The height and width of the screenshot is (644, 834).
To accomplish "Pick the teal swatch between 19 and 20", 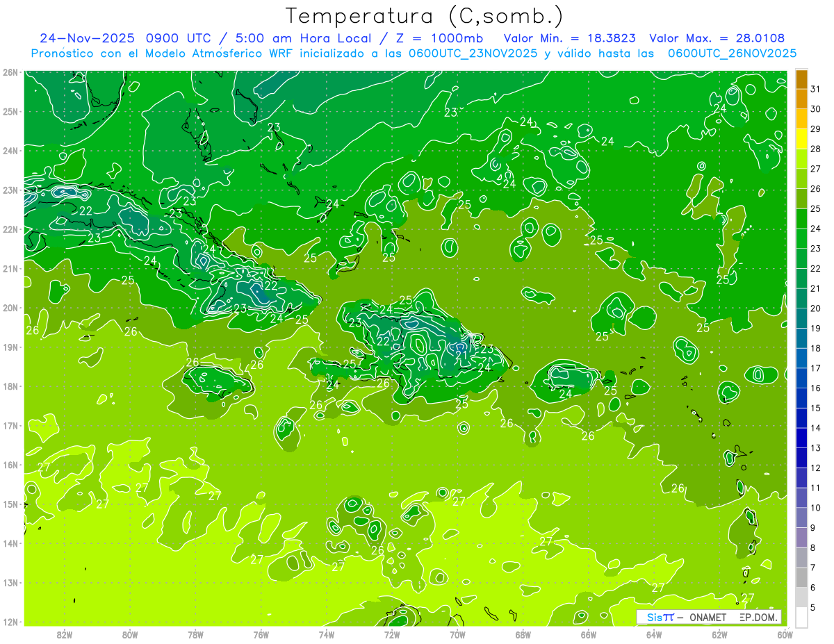I will (802, 318).
